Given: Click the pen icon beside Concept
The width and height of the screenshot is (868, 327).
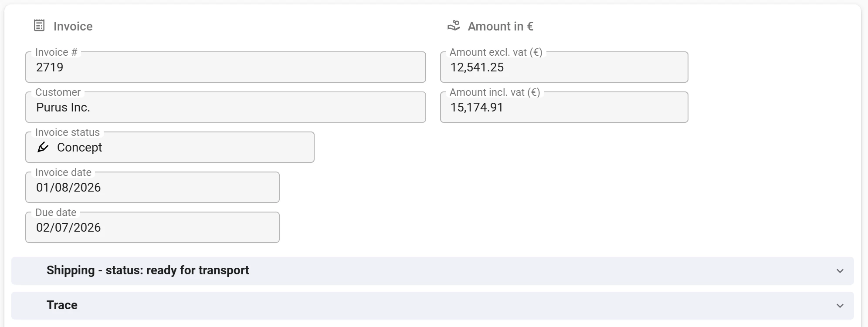Looking at the screenshot, I should pos(43,147).
